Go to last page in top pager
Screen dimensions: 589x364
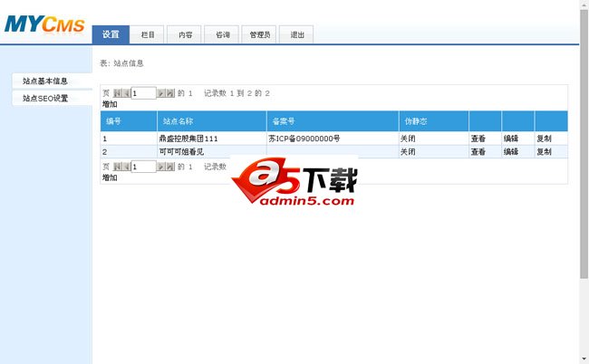[x=170, y=93]
